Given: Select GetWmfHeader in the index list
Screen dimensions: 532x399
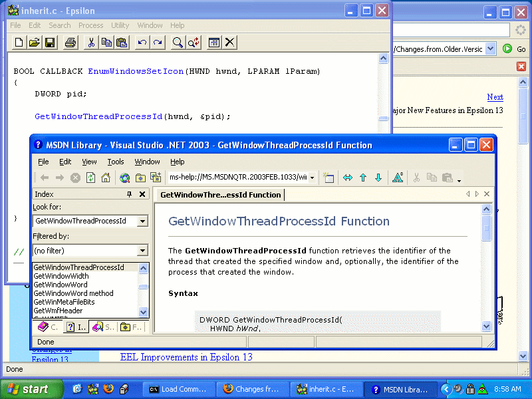Looking at the screenshot, I should 58,311.
